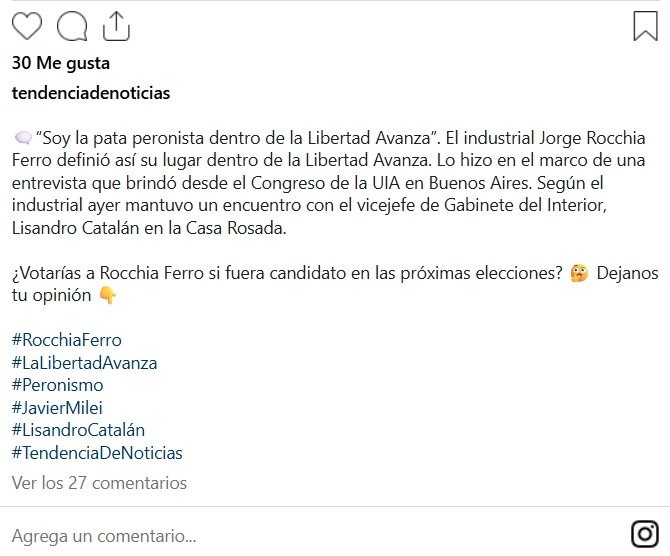Click the #LisandroCatalán hashtag

coord(78,430)
